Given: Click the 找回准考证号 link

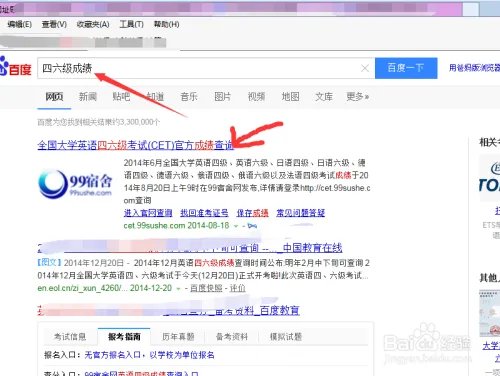Looking at the screenshot, I should [204, 213].
